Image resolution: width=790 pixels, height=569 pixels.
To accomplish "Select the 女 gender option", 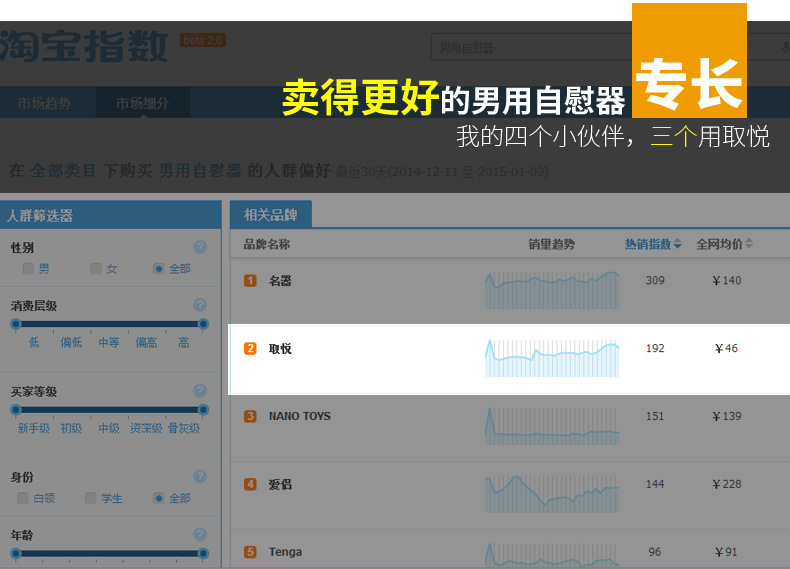I will 104,269.
